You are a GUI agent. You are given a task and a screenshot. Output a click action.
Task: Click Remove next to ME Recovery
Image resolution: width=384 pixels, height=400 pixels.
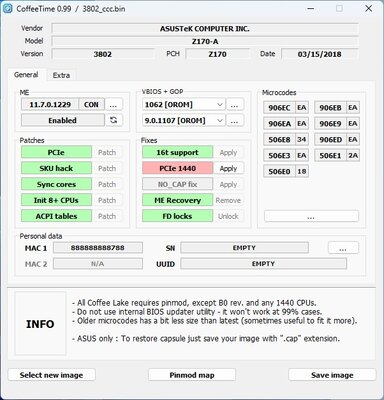tap(228, 200)
